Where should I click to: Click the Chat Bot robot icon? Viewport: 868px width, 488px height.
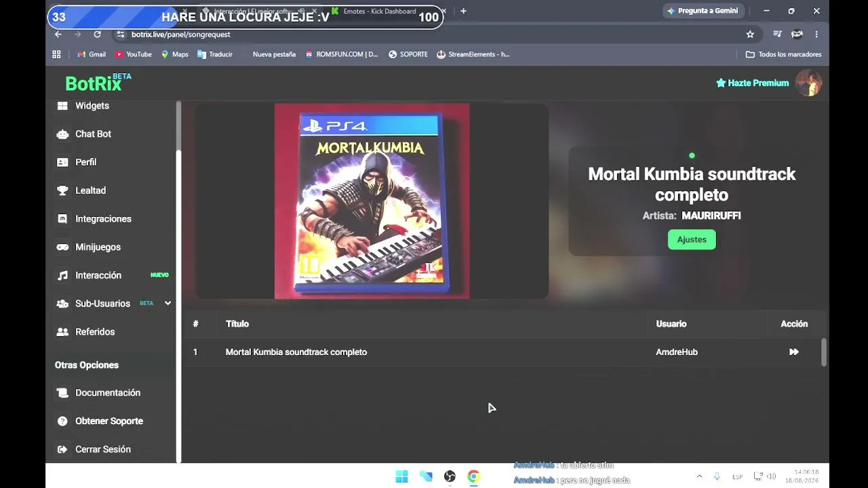tap(62, 134)
